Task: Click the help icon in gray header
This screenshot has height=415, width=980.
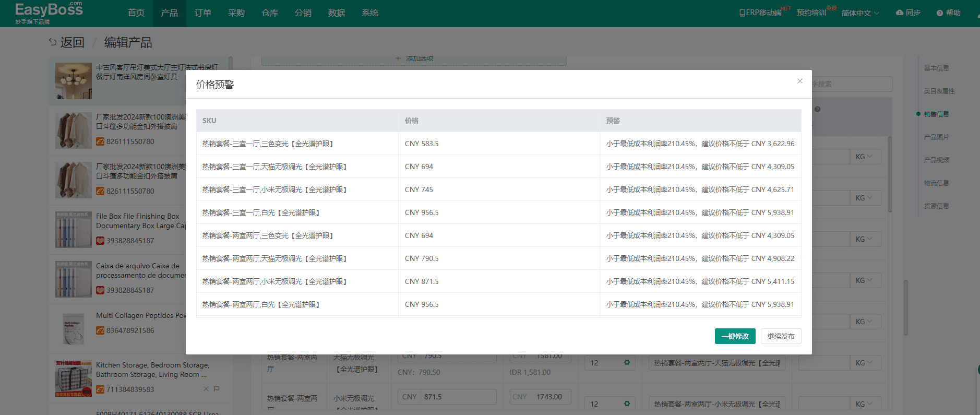Action: coord(818,109)
